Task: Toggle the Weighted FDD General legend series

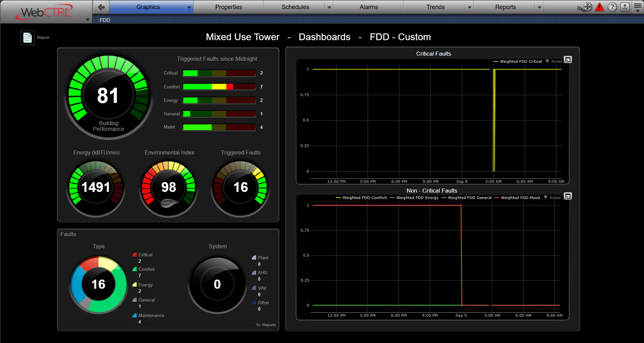Action: 466,198
